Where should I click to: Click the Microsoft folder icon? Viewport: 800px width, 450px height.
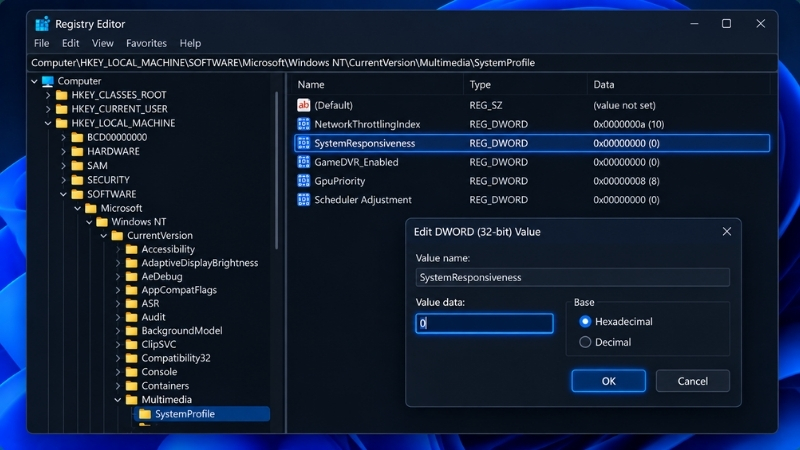tap(91, 208)
